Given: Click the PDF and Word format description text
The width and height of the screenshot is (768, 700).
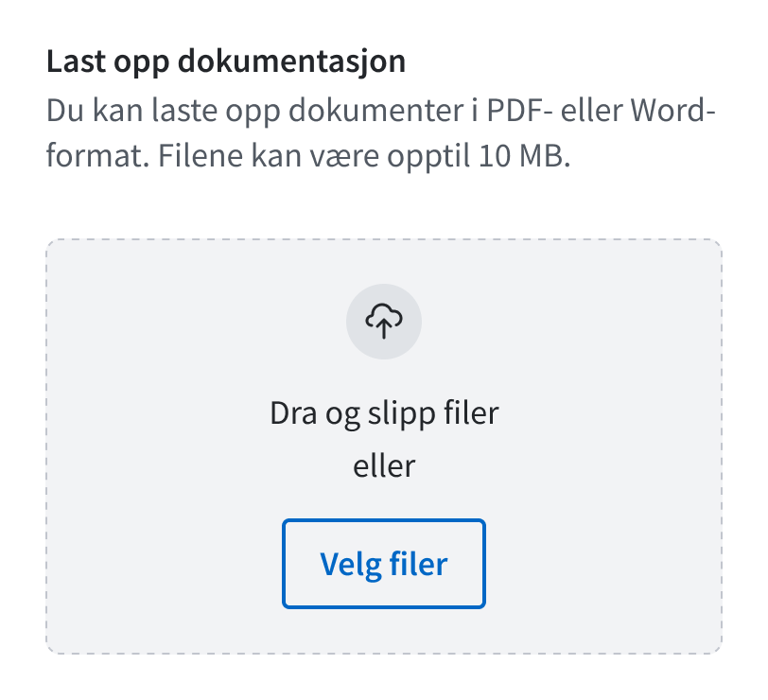Looking at the screenshot, I should [378, 112].
